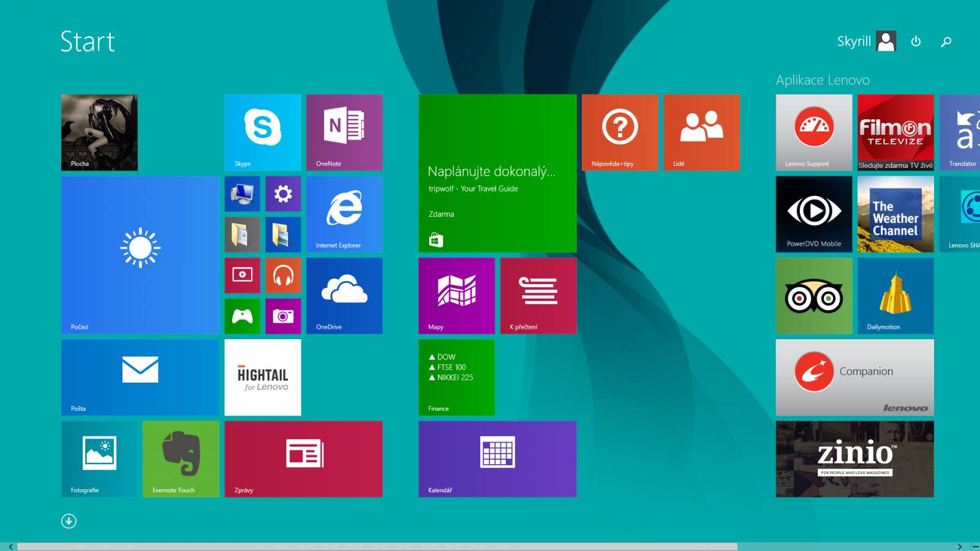
Task: Open the Music headphones tile
Action: tap(283, 275)
